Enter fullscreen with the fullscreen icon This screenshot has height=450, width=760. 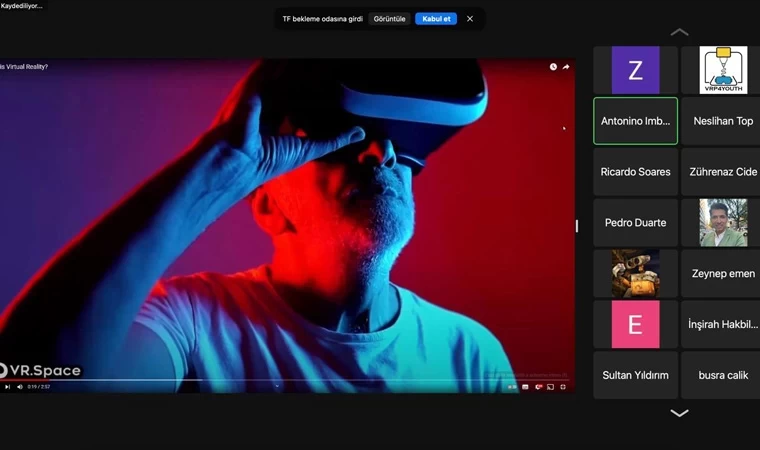tap(563, 387)
